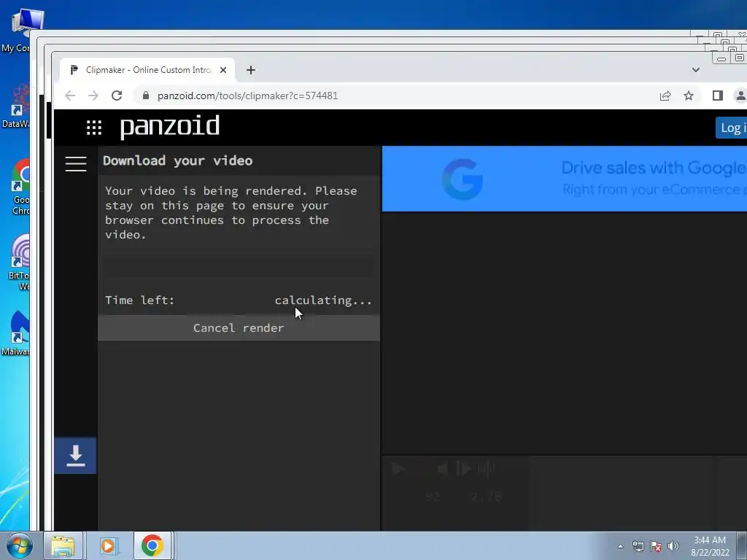Open the BitTorrent desktop shortcut
The height and width of the screenshot is (560, 747).
pos(19,262)
